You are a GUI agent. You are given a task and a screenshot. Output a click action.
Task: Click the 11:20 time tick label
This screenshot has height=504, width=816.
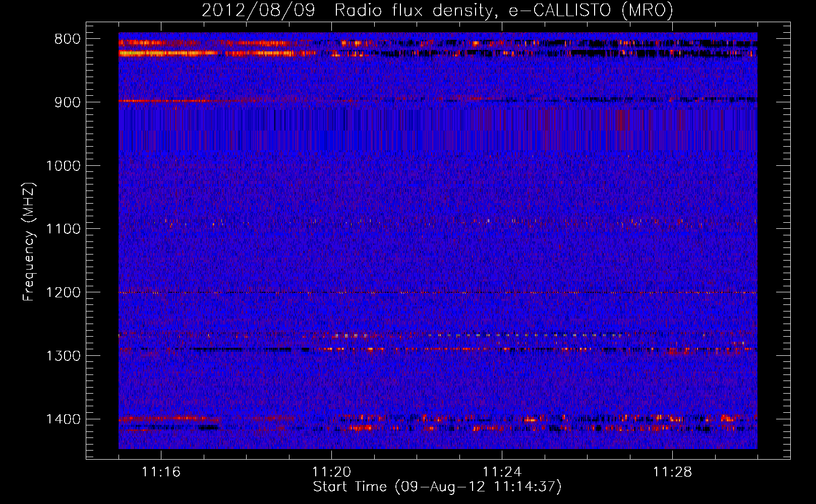click(331, 472)
